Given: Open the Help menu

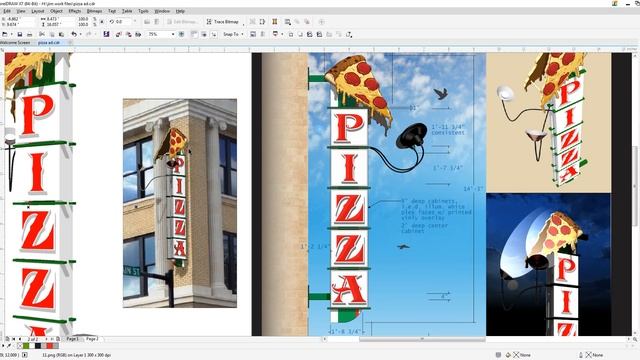Looking at the screenshot, I should (x=180, y=11).
